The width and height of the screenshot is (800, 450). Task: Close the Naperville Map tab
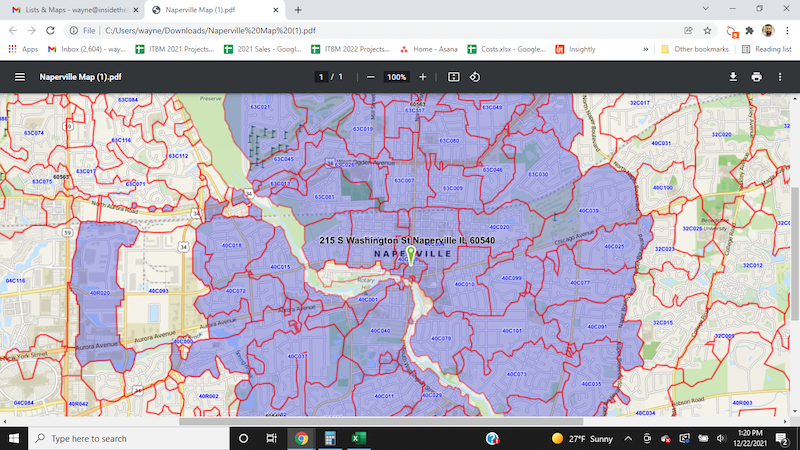[276, 10]
